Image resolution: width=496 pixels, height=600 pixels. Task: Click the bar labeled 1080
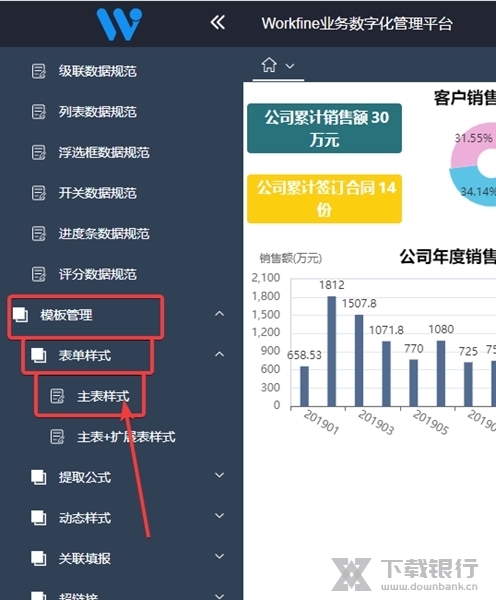pyautogui.click(x=441, y=373)
